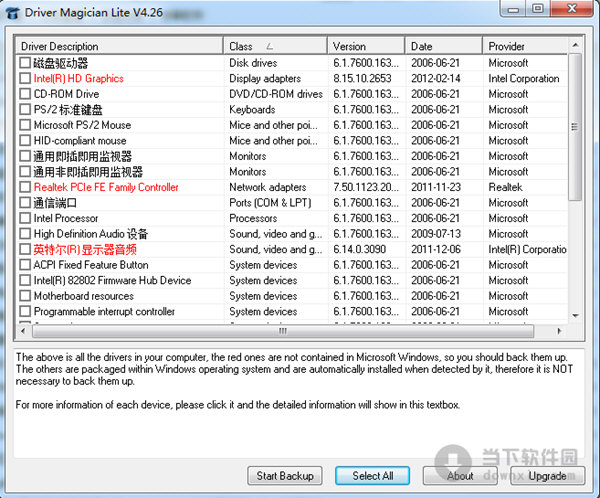Click the Start Backup button
Image resolution: width=600 pixels, height=498 pixels.
[285, 476]
